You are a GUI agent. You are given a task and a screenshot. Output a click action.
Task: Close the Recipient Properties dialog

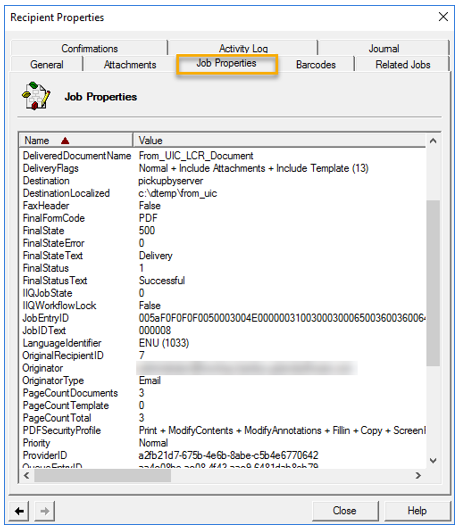[x=443, y=17]
